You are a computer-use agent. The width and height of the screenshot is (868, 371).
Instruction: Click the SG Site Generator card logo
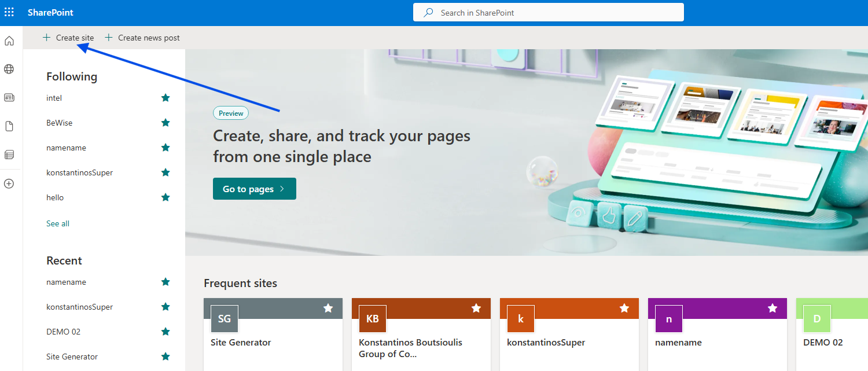pyautogui.click(x=224, y=319)
